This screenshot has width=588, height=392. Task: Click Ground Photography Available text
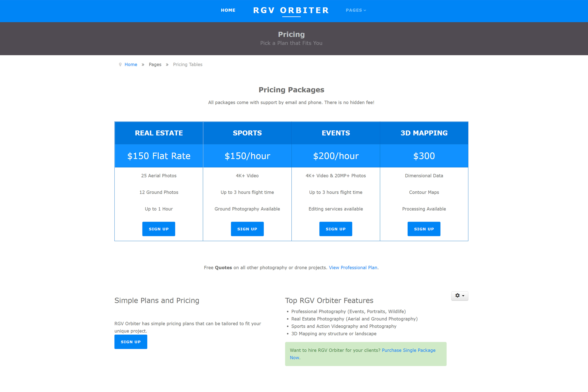(247, 209)
